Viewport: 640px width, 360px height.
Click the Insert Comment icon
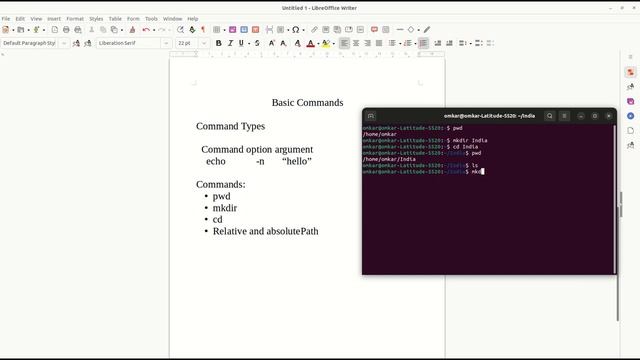click(x=374, y=30)
